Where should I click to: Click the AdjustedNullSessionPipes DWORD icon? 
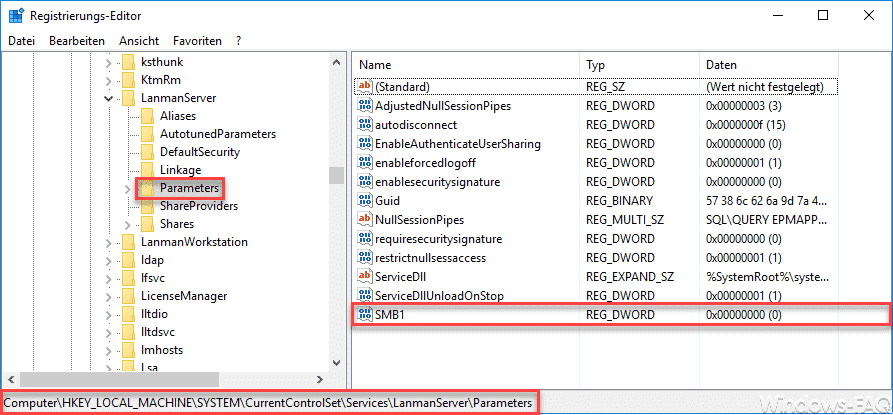(364, 105)
